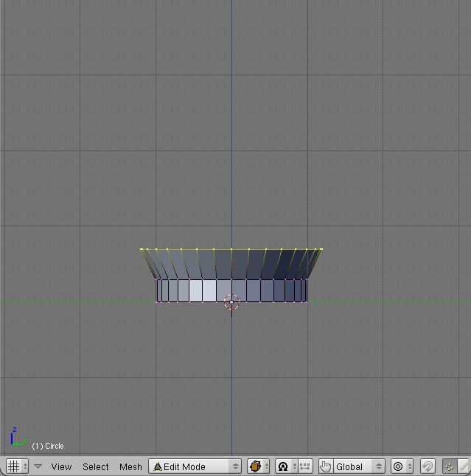Viewport: 471px width, 476px height.
Task: Toggle the 3D transform manipulator hand icon
Action: 326,466
